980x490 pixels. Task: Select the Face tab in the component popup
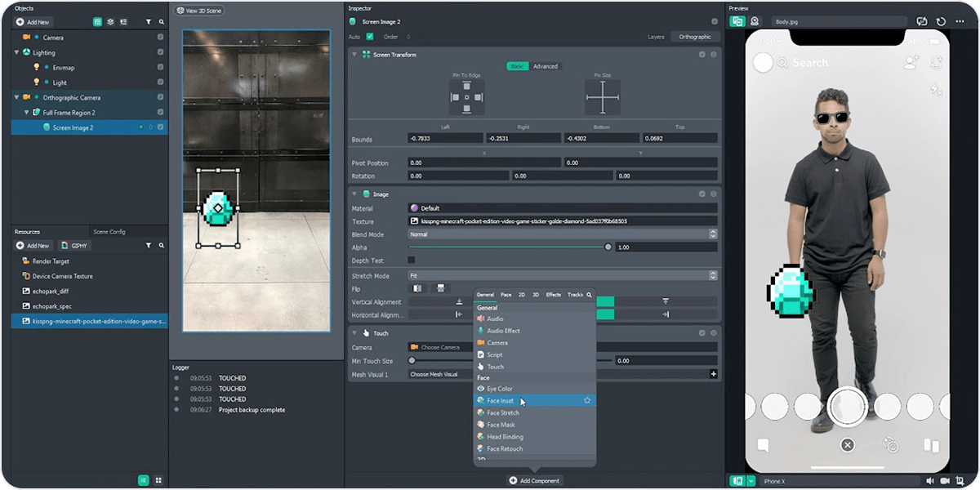pos(506,295)
